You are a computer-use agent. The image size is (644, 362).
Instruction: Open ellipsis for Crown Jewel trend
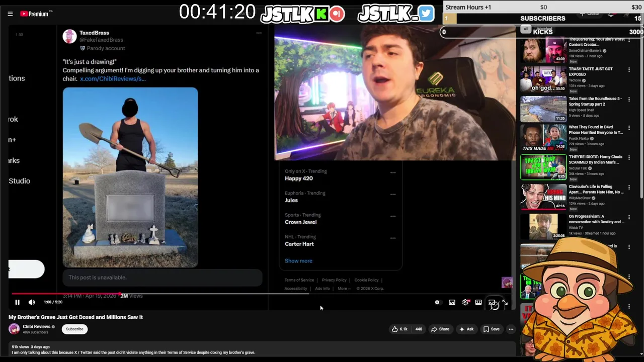pos(393,216)
